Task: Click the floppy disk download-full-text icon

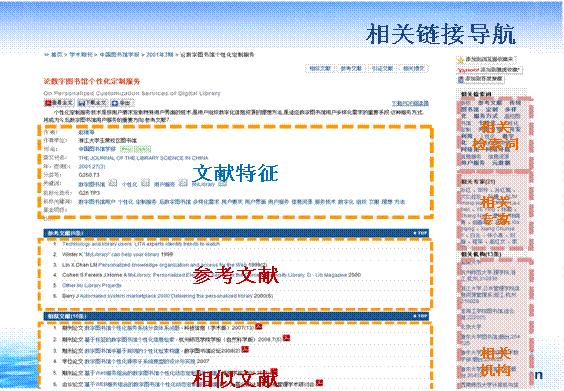Action: click(x=81, y=103)
